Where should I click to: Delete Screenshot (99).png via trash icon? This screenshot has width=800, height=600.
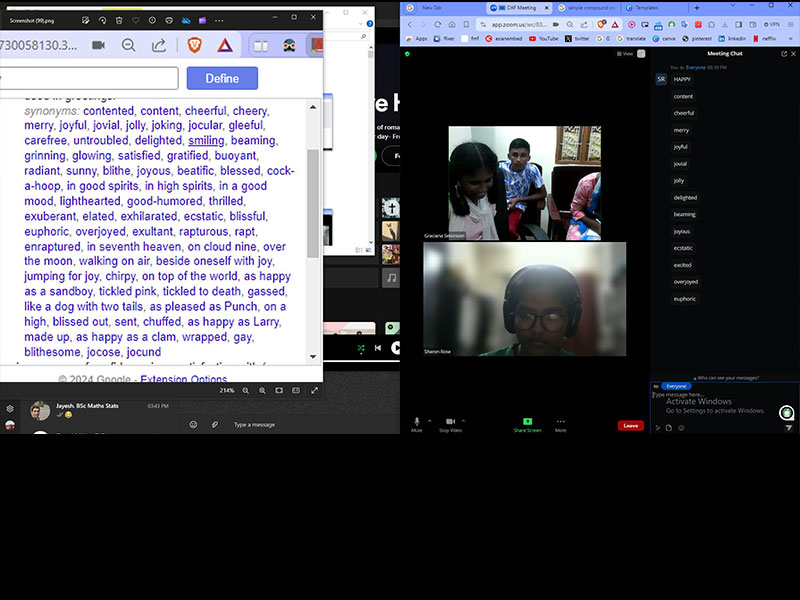(x=119, y=20)
